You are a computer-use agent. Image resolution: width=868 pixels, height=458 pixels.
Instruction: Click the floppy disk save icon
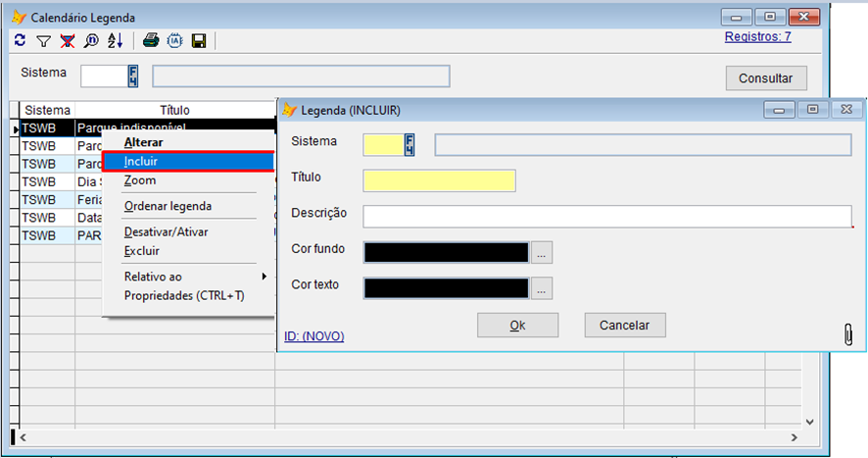(x=199, y=41)
